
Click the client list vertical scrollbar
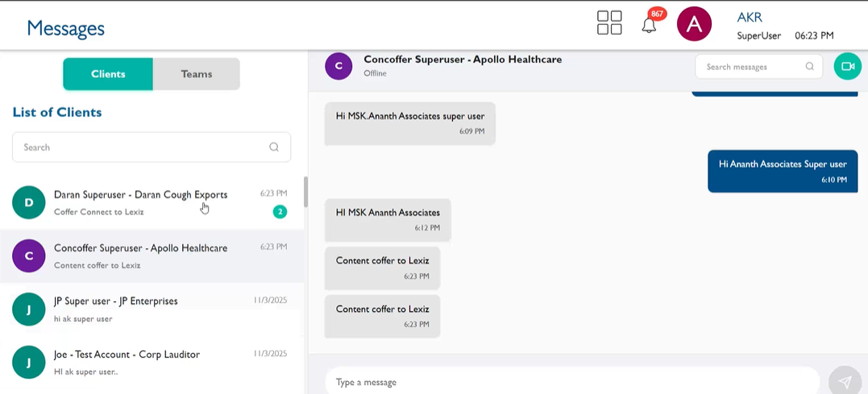[x=305, y=192]
